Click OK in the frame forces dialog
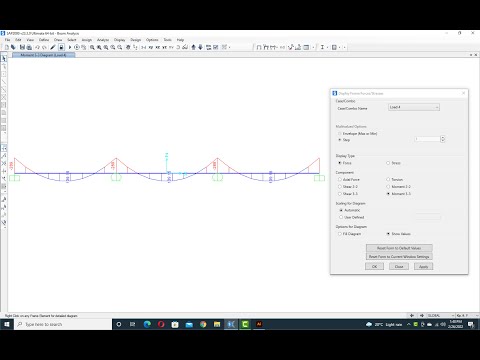Screen dimensions: 480x360 tap(374, 266)
